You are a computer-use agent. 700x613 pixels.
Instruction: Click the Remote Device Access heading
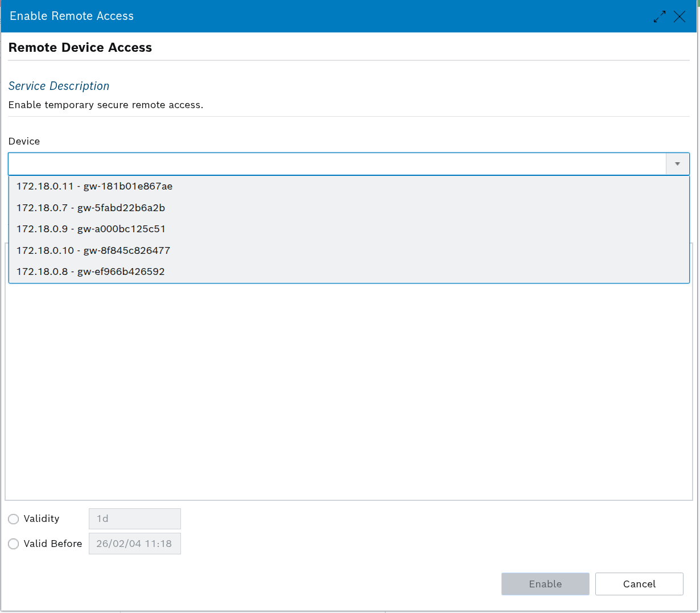point(80,48)
